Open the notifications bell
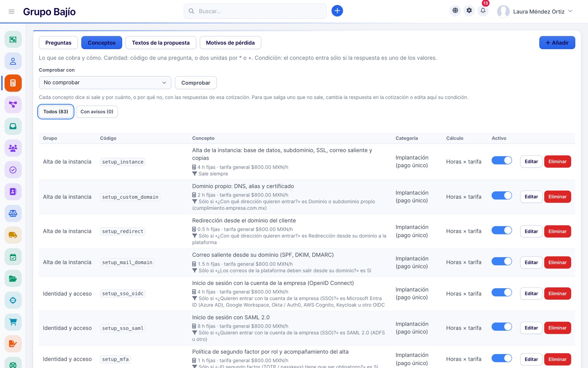The width and height of the screenshot is (588, 368). click(x=483, y=11)
